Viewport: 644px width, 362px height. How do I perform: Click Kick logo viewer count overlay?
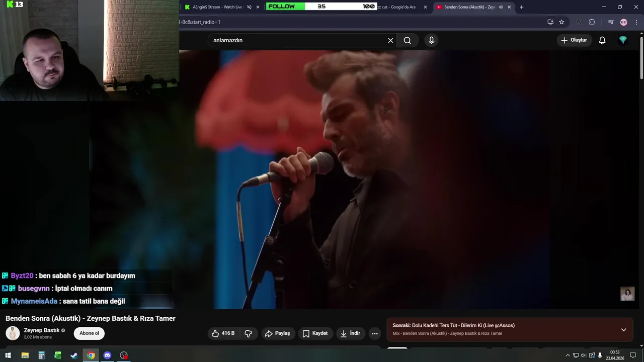coord(15,5)
